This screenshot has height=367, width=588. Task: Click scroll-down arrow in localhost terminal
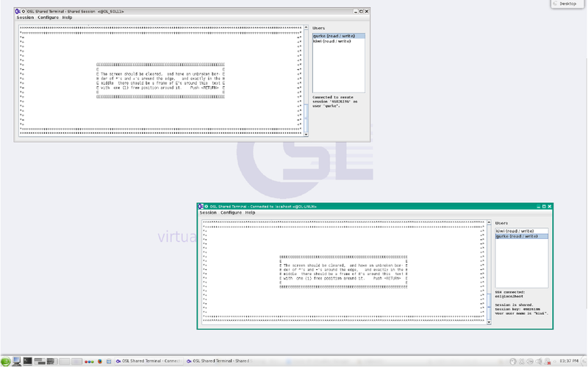click(x=489, y=322)
